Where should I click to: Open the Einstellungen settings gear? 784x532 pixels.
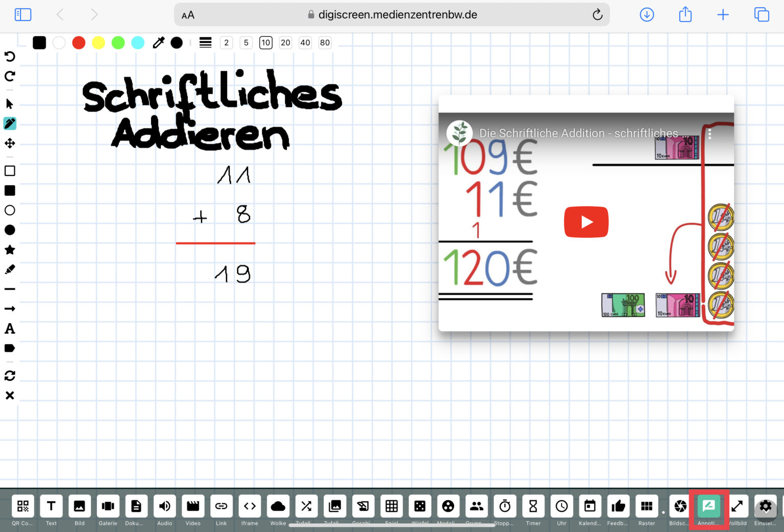(765, 506)
